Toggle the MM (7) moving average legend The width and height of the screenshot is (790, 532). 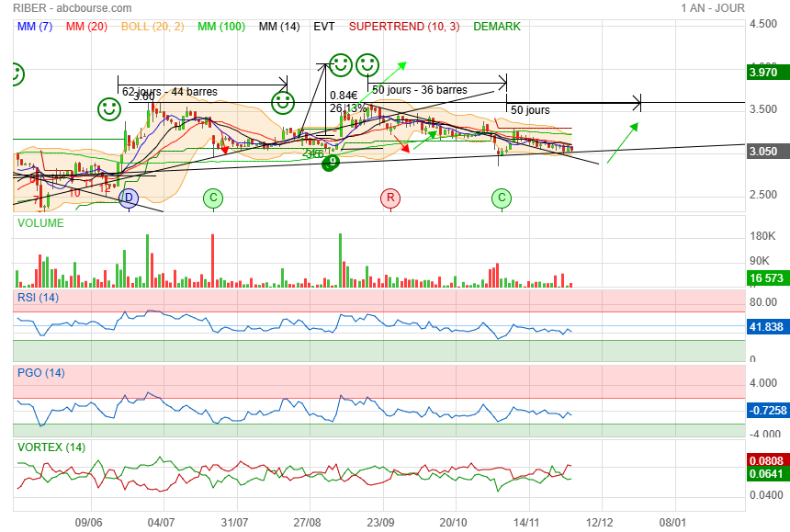coord(36,27)
